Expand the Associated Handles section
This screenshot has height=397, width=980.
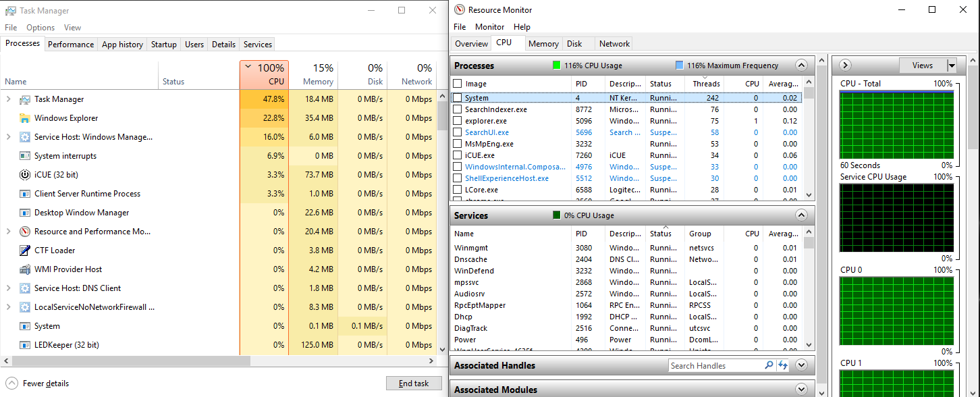coord(801,365)
